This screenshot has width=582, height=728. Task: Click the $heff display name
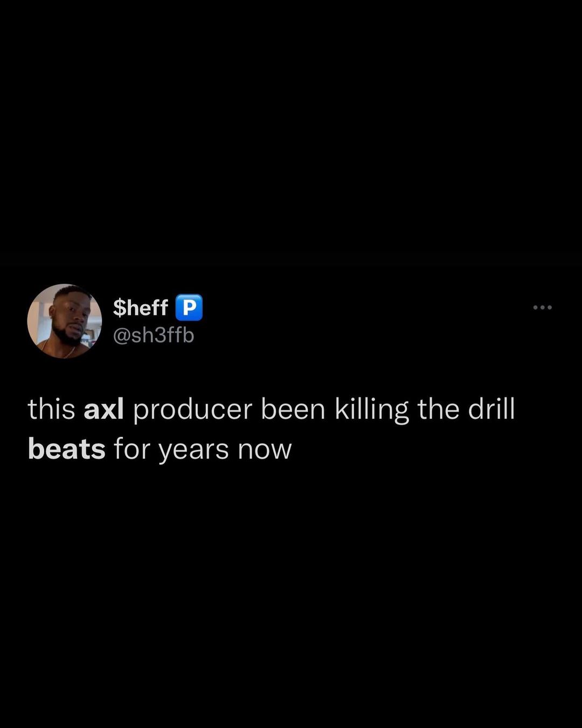[x=141, y=307]
